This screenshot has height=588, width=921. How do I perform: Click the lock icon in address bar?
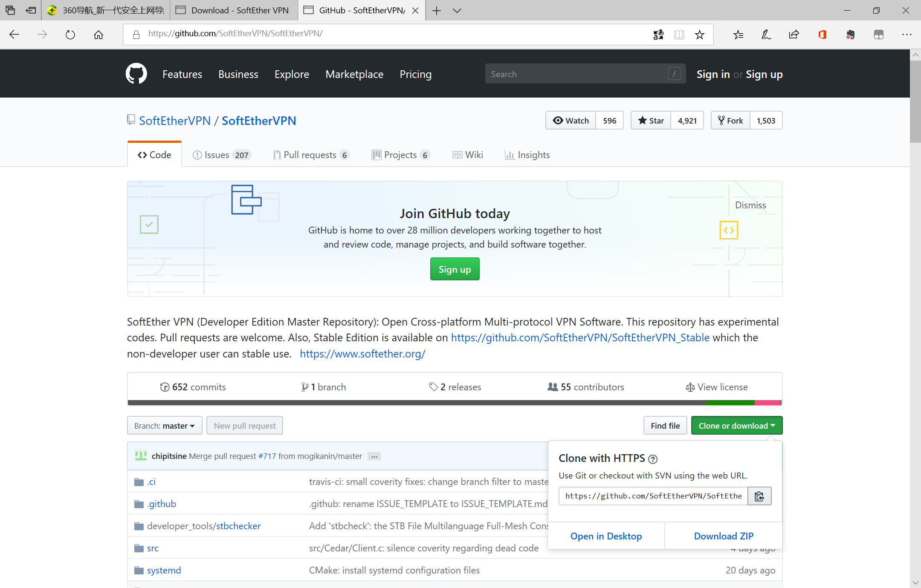point(136,35)
